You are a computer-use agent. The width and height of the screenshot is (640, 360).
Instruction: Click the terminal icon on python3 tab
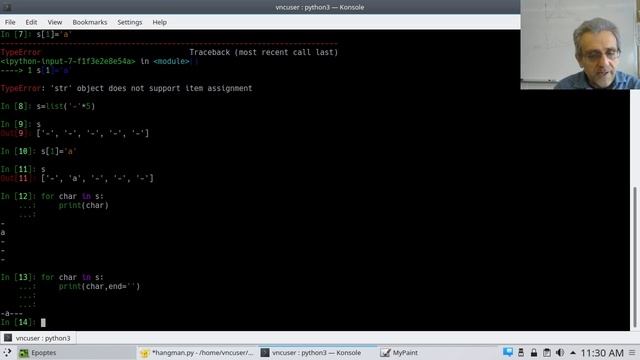[8, 338]
